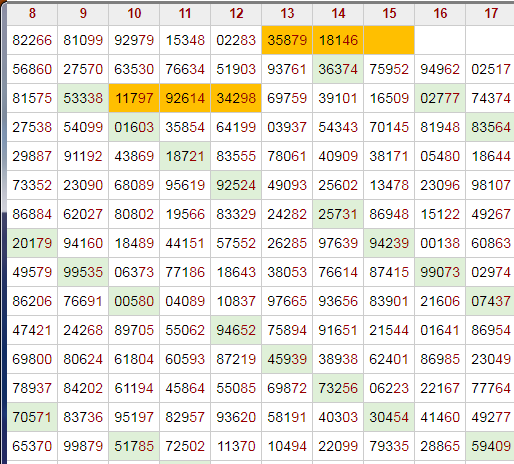Click green cell 53338 in column 9

click(83, 98)
